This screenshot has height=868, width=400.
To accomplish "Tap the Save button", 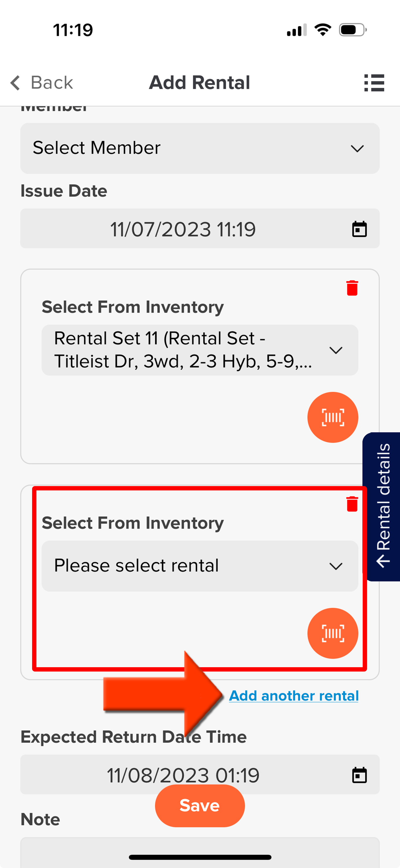I will (200, 806).
